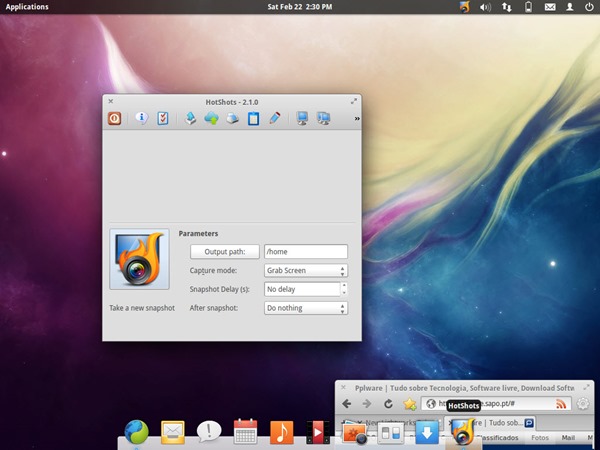Click the No delay value field

coord(302,289)
